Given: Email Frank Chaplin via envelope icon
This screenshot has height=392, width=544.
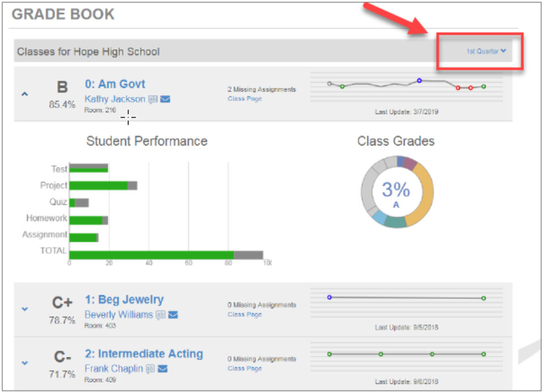Looking at the screenshot, I should tap(163, 369).
